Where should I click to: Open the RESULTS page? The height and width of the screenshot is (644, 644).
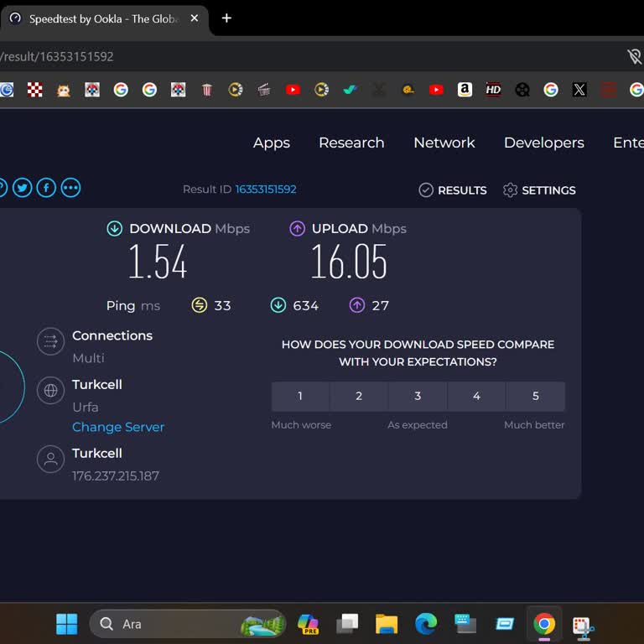[x=453, y=190]
